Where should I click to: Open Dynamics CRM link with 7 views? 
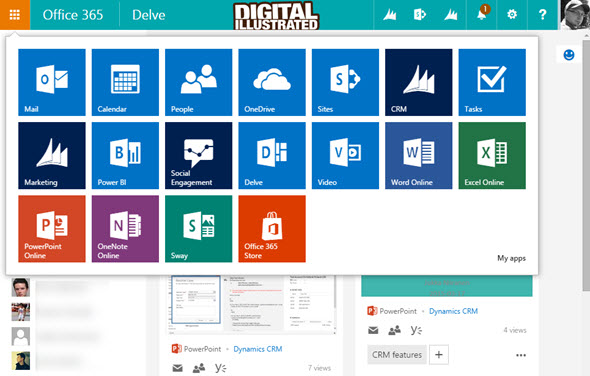click(x=258, y=349)
